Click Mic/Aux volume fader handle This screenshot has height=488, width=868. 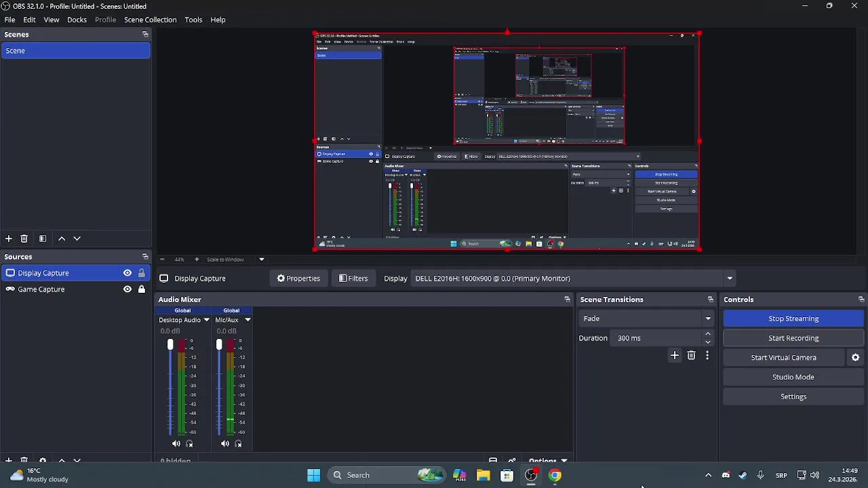click(x=219, y=345)
